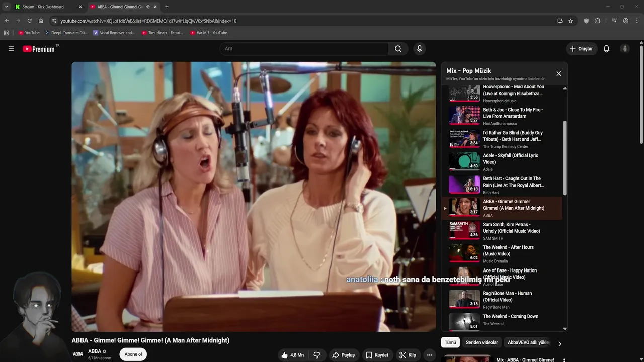Image resolution: width=644 pixels, height=362 pixels.
Task: Go to browser home page
Action: click(41, 21)
